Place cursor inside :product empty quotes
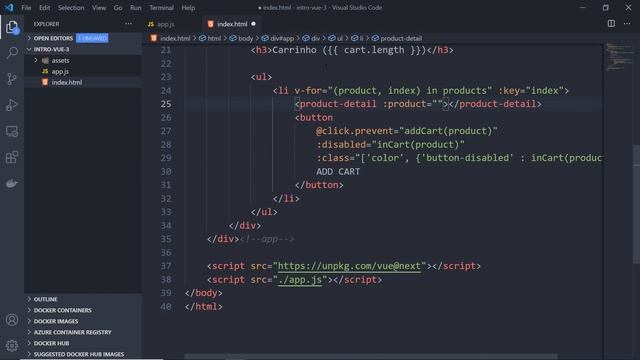The image size is (640, 360). 438,104
